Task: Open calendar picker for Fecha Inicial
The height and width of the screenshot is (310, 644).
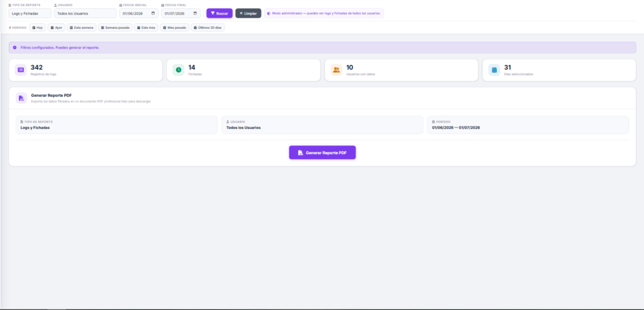Action: point(153,14)
